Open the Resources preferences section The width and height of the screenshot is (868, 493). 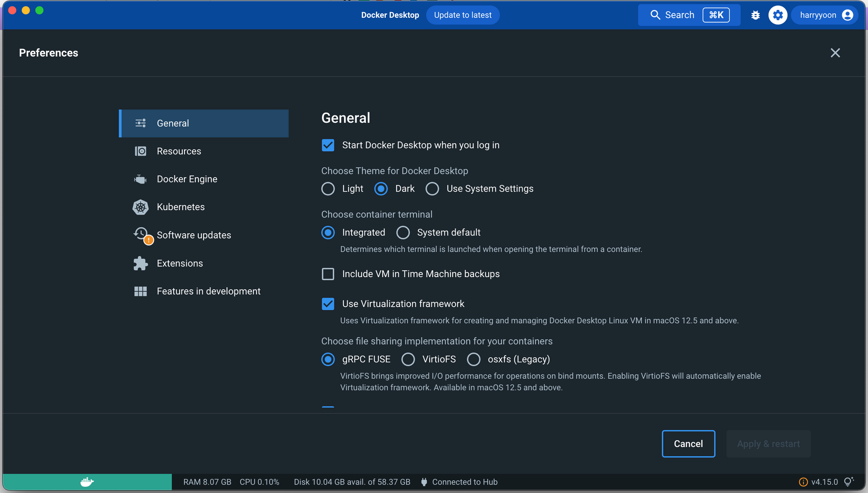click(179, 151)
